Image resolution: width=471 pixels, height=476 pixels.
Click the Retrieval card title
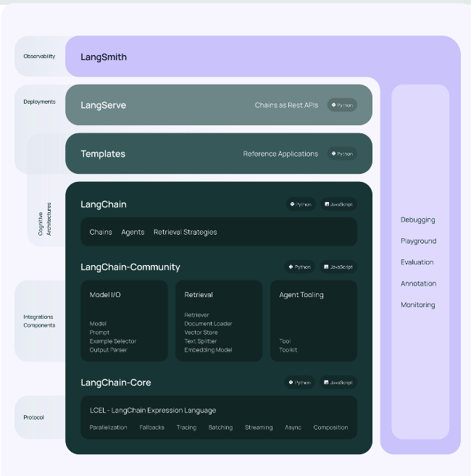(x=199, y=295)
